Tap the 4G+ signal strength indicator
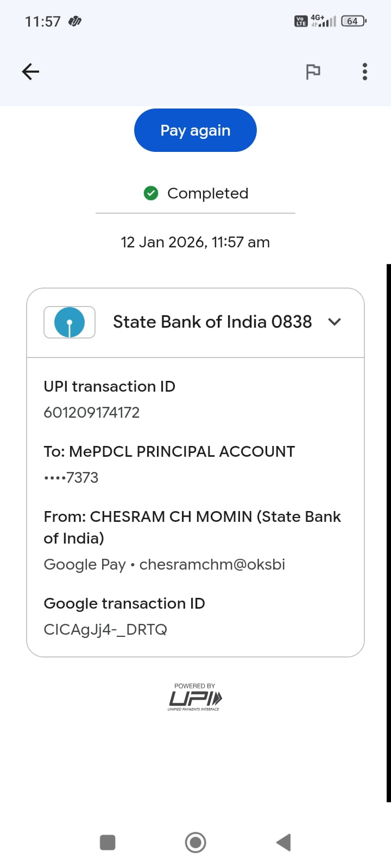The width and height of the screenshot is (391, 868). (324, 21)
